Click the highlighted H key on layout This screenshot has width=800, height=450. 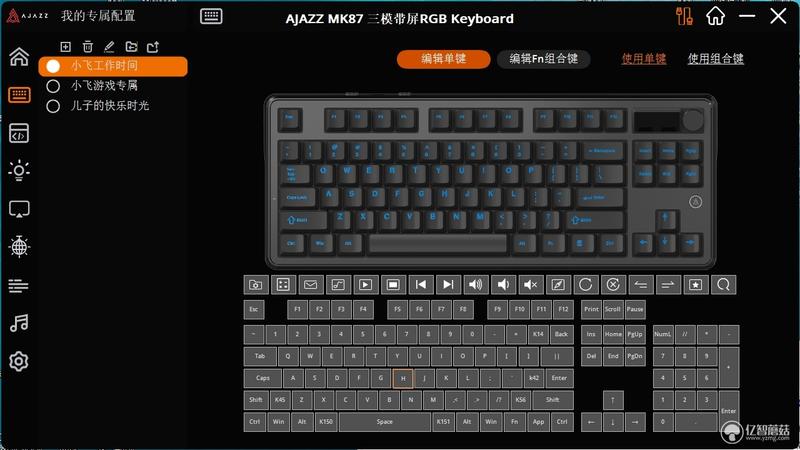coord(403,378)
